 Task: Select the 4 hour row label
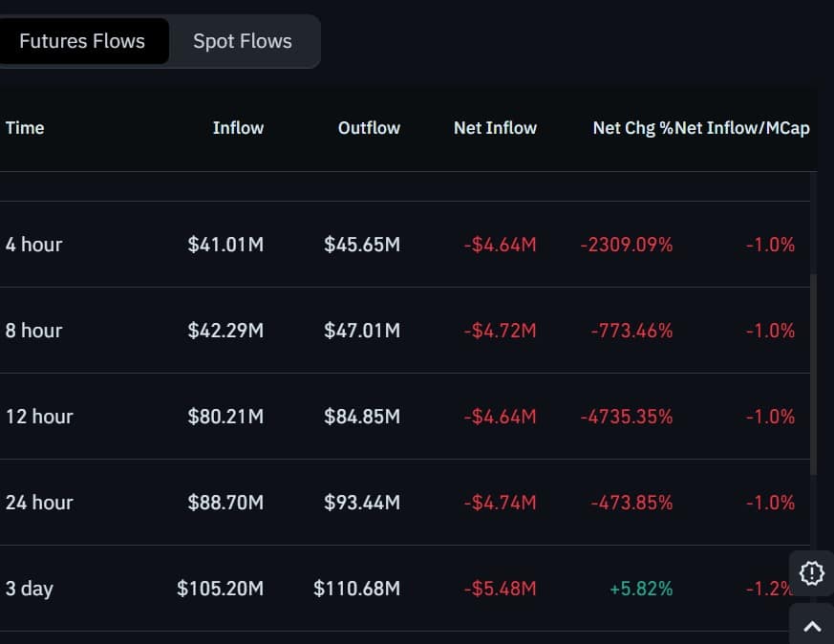click(34, 245)
